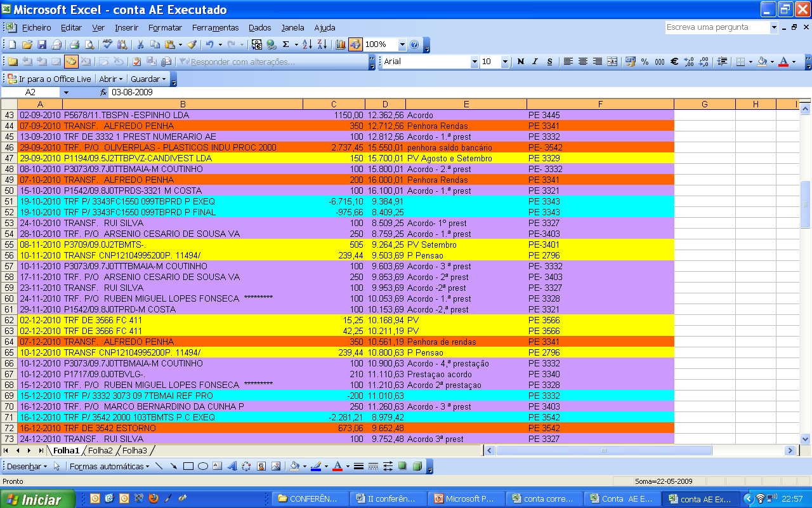The image size is (812, 508).
Task: Save the workbook with the floppy icon
Action: 42,44
